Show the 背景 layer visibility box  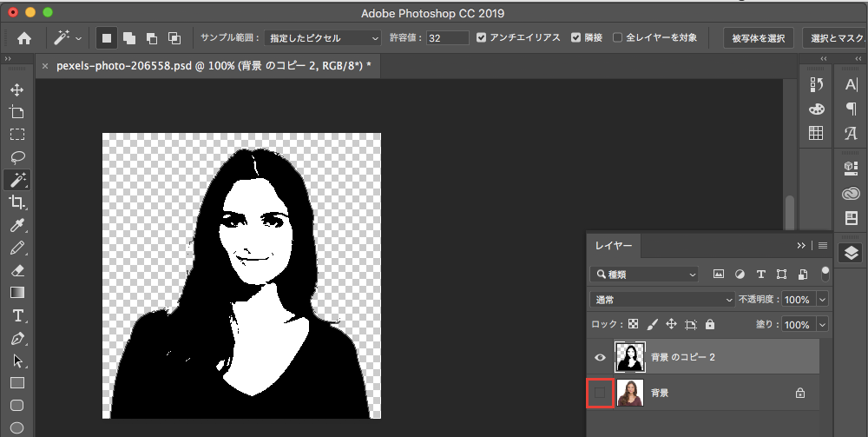tap(600, 394)
